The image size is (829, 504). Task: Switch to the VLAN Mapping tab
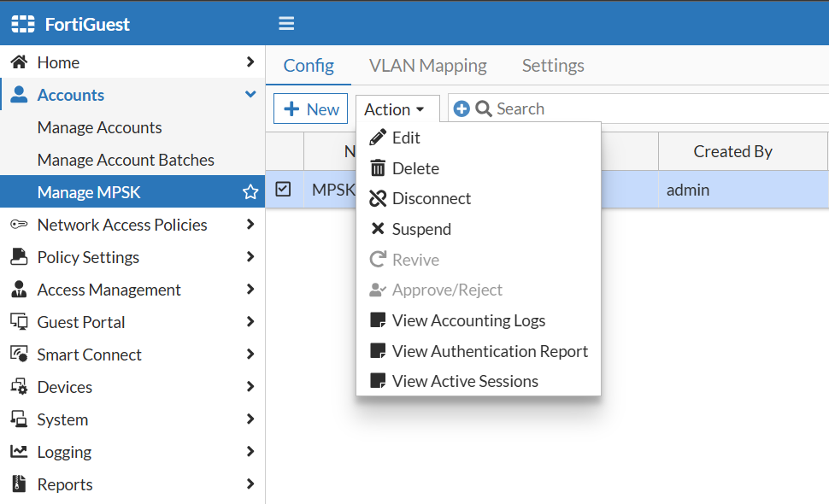(427, 66)
